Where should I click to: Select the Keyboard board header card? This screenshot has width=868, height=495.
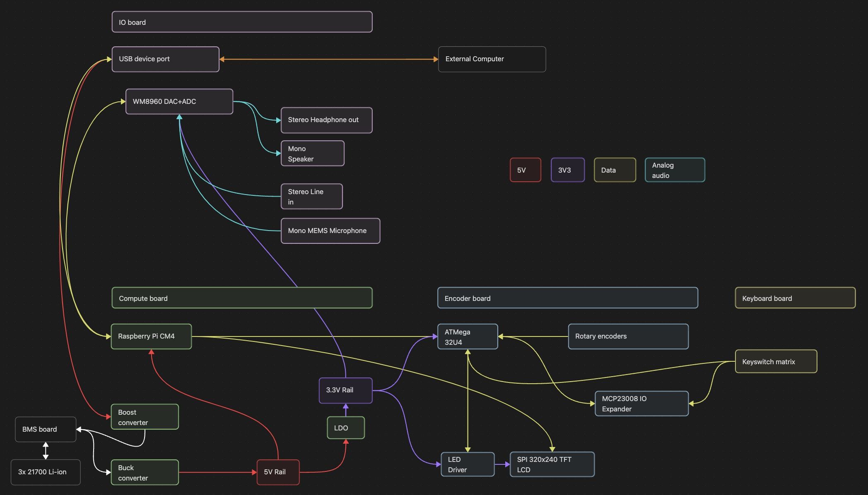point(795,298)
